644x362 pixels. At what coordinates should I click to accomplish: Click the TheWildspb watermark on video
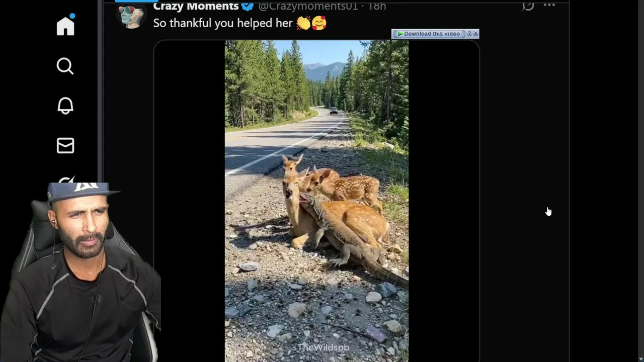(x=323, y=347)
